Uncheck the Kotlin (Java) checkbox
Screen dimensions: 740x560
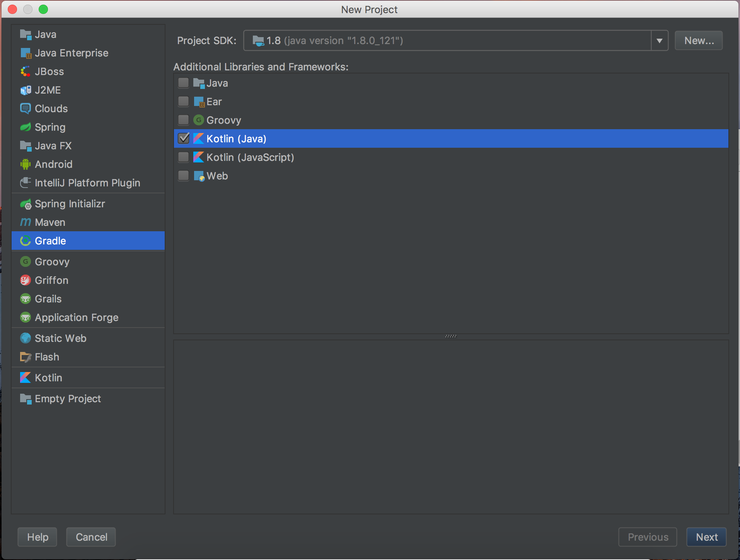(x=184, y=138)
